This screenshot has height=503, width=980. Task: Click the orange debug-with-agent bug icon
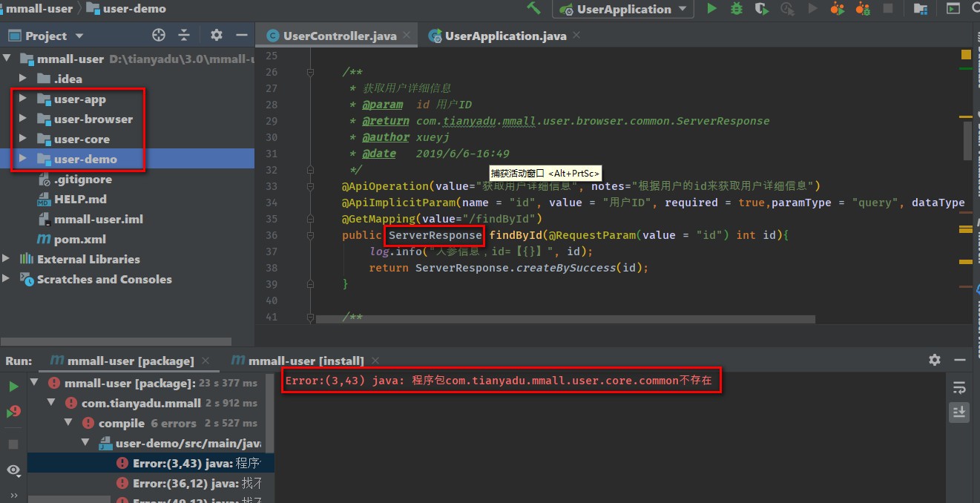coord(862,9)
